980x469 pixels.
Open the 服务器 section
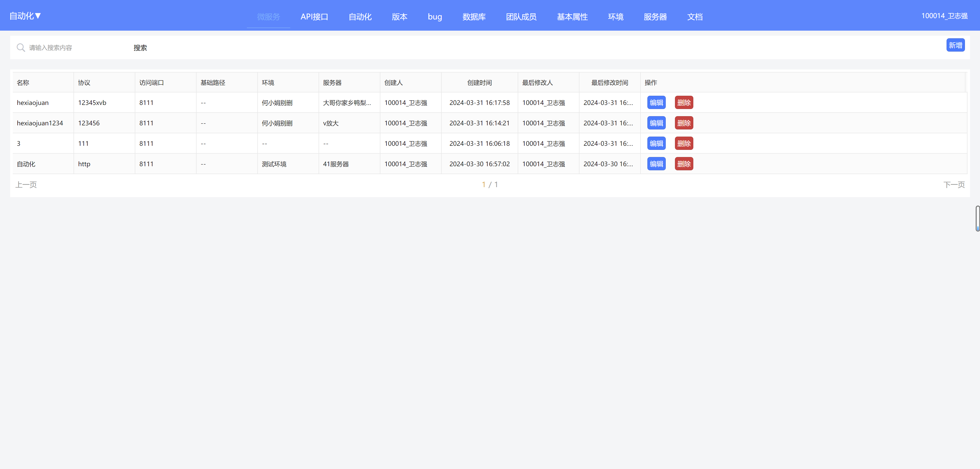[655, 17]
